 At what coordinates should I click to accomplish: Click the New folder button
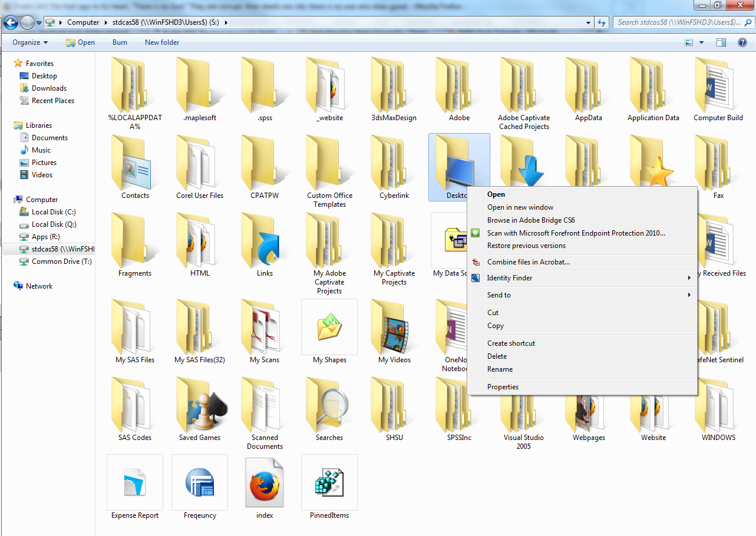161,42
